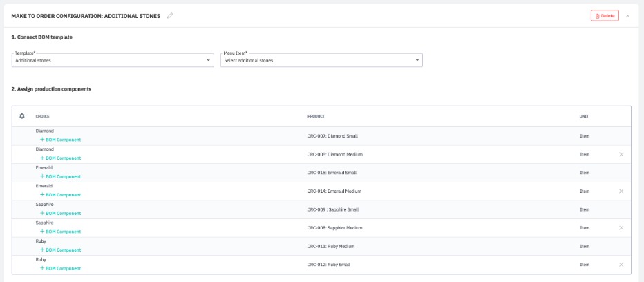Remove the Diamond Medium row with X
Screen dimensions: 644x282
click(621, 154)
